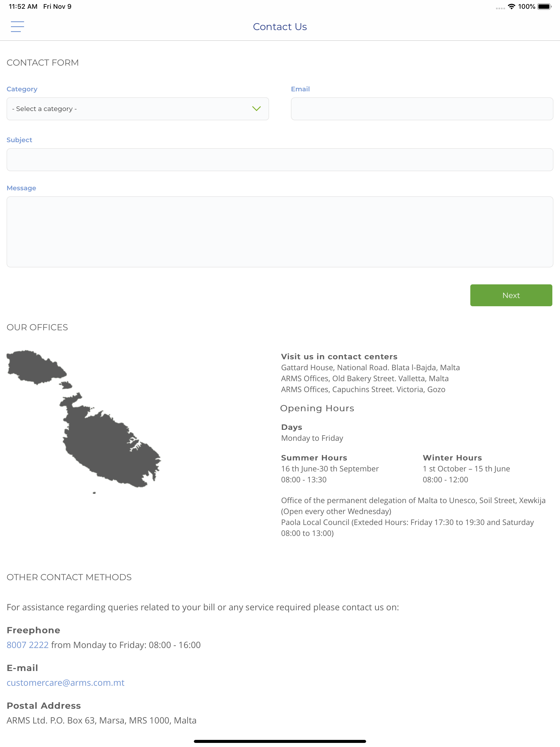Image resolution: width=560 pixels, height=747 pixels.
Task: Tap the Category field label
Action: (x=22, y=89)
